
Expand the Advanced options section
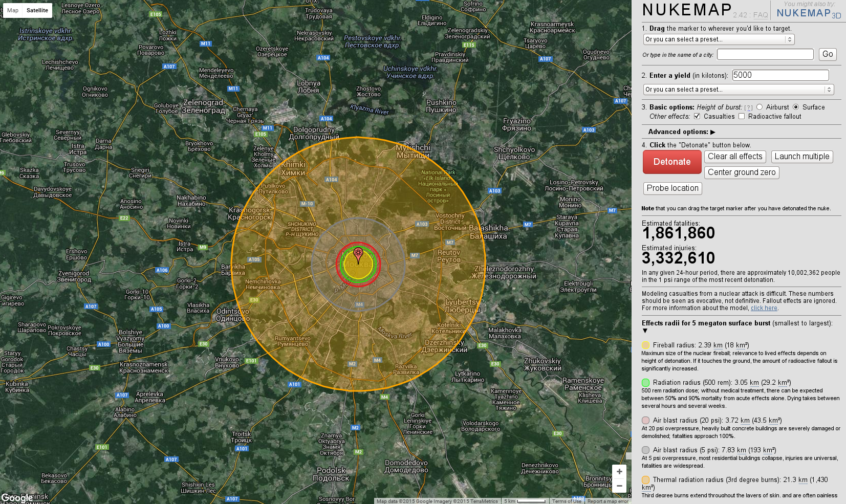click(682, 132)
